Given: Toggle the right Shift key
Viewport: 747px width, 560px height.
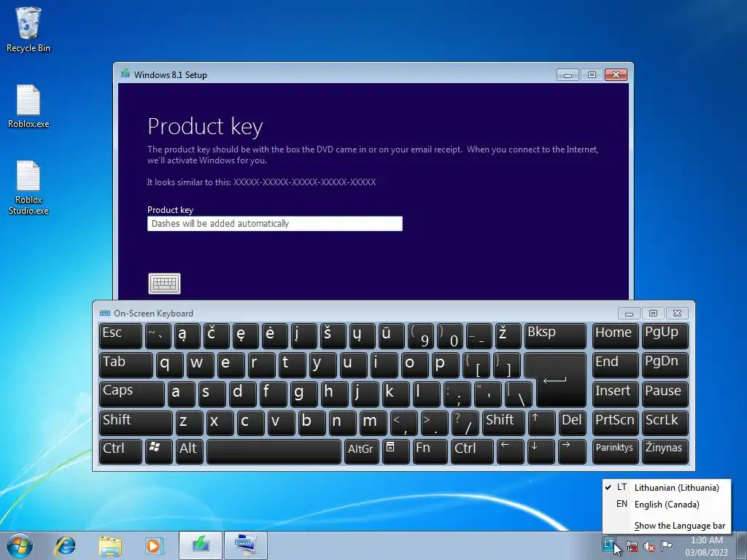Looking at the screenshot, I should click(503, 423).
